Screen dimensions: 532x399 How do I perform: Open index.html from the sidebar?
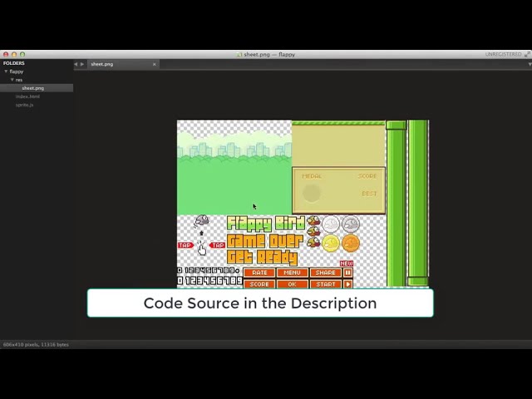[x=27, y=96]
